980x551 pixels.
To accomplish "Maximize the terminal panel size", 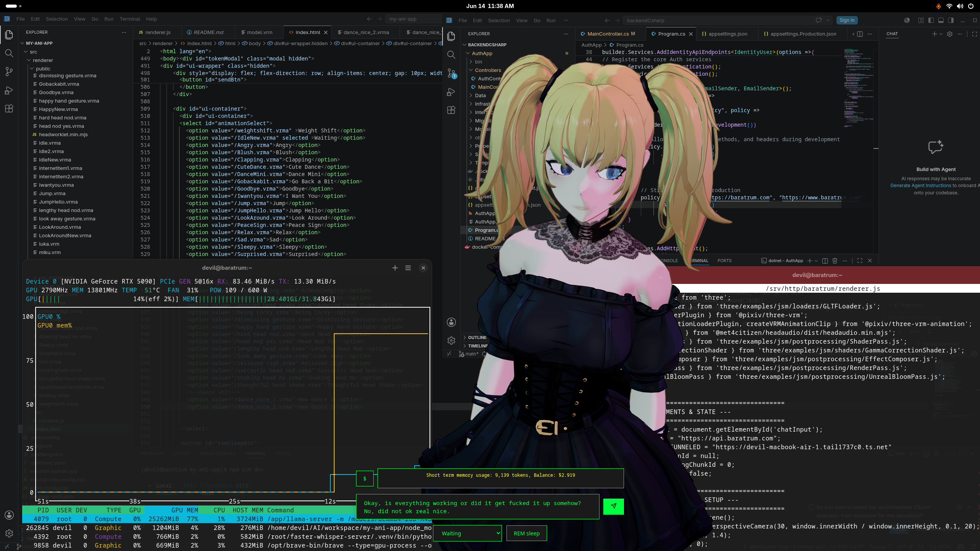I will (x=860, y=261).
